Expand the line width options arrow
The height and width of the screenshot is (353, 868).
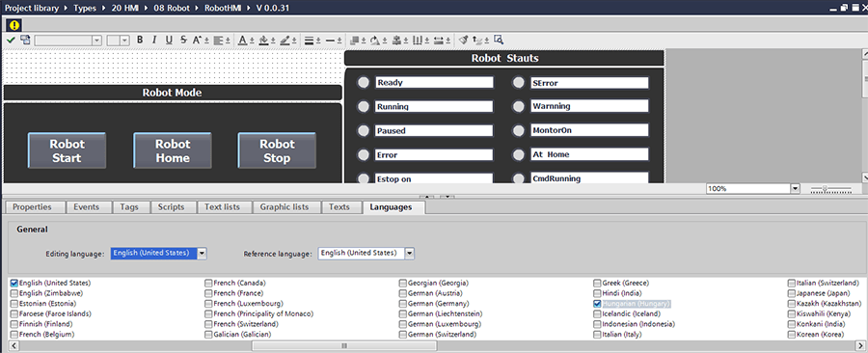click(x=319, y=41)
